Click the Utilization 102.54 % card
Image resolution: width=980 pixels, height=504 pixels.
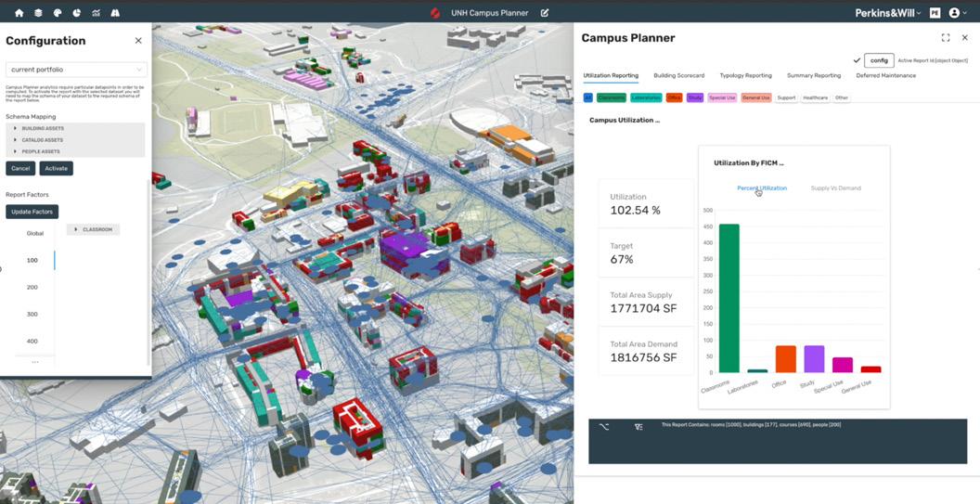tap(646, 204)
